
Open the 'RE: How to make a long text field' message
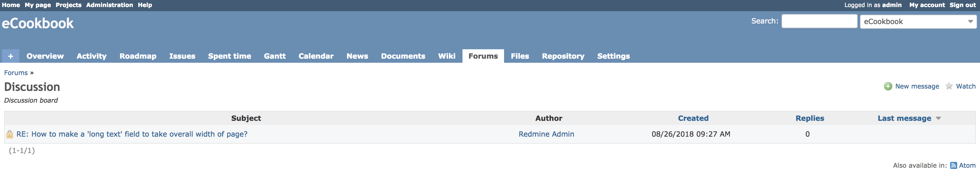point(132,134)
